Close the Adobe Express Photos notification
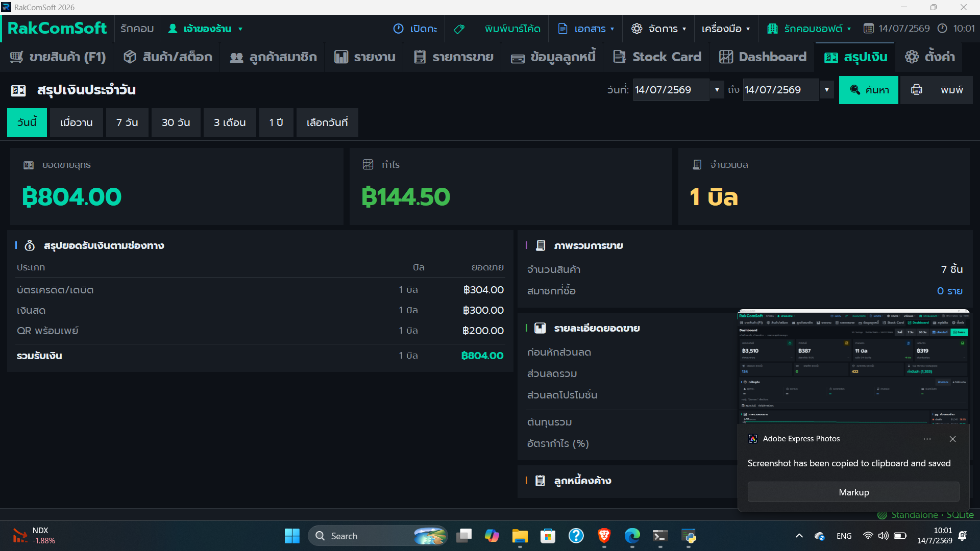The width and height of the screenshot is (980, 551). pos(952,439)
